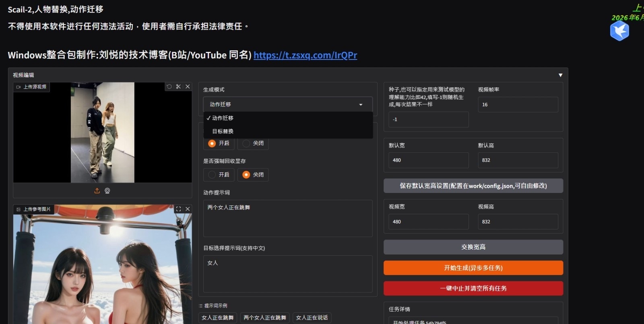Click the orange upload icon below the video

[97, 191]
